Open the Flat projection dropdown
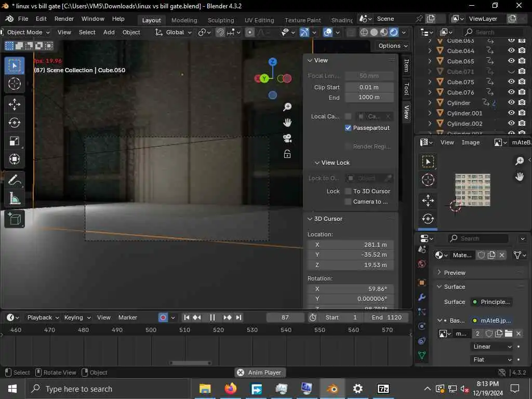The width and height of the screenshot is (532, 399). [x=492, y=360]
